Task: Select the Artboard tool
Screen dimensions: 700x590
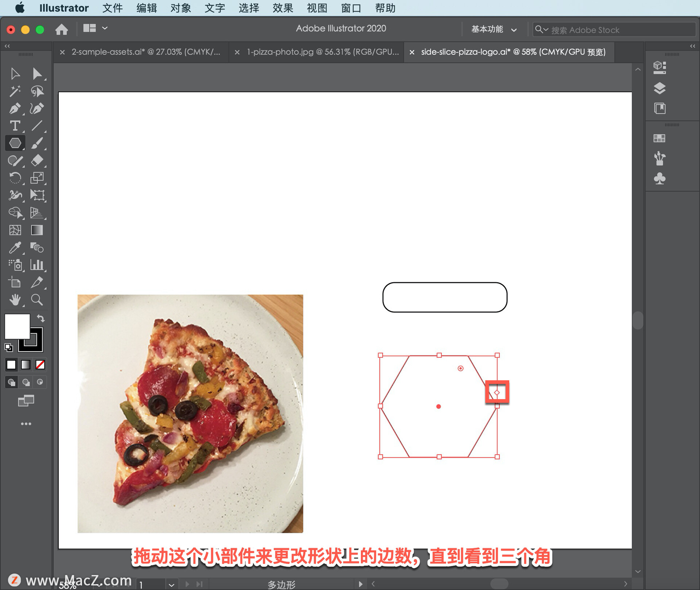Action: point(15,283)
